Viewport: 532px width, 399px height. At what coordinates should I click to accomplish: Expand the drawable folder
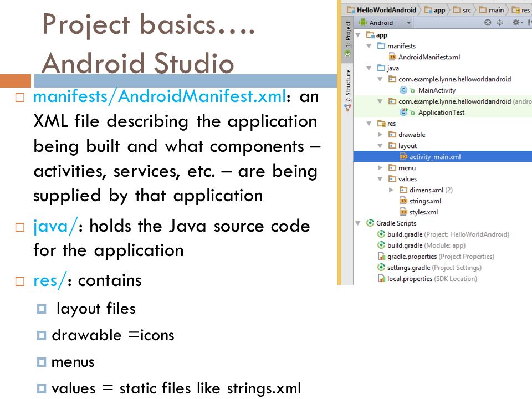click(x=380, y=134)
